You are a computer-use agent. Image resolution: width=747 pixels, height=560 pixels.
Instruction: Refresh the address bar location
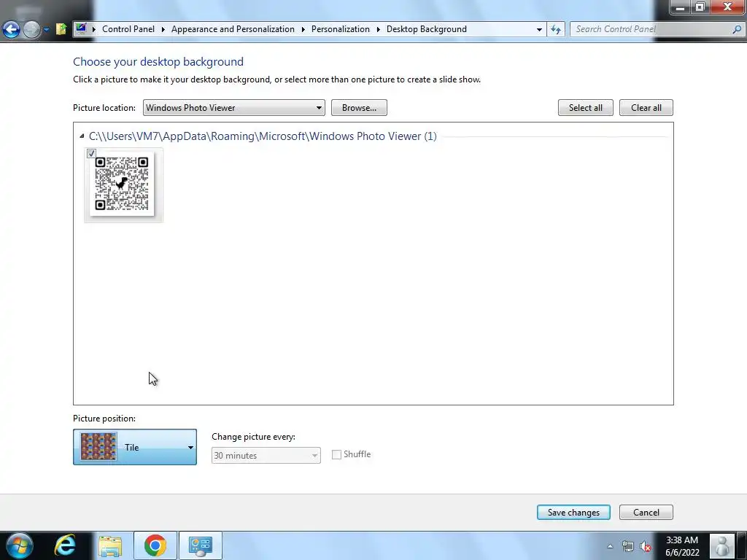tap(555, 29)
